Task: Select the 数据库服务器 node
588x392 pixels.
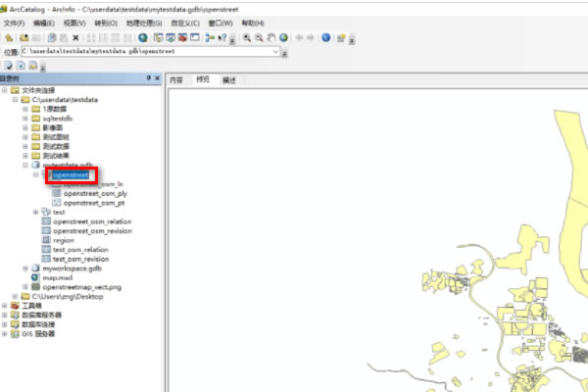Action: (41, 316)
